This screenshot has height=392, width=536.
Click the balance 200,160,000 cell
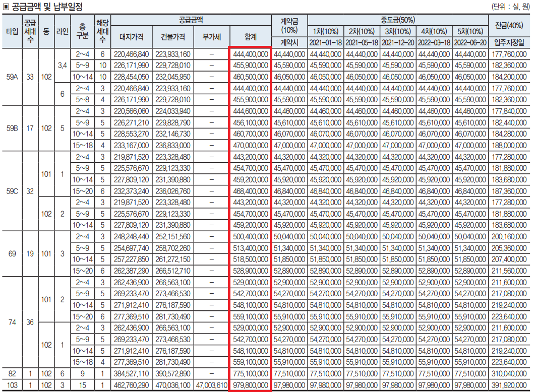[509, 236]
